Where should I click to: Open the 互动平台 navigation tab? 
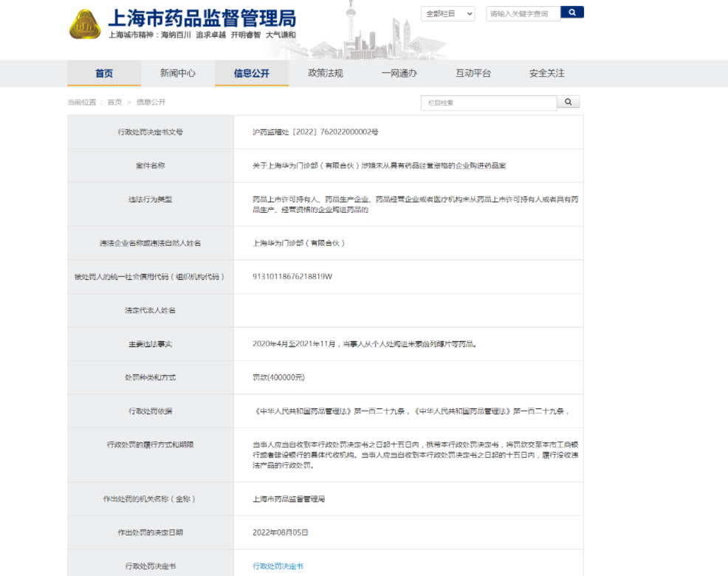473,73
